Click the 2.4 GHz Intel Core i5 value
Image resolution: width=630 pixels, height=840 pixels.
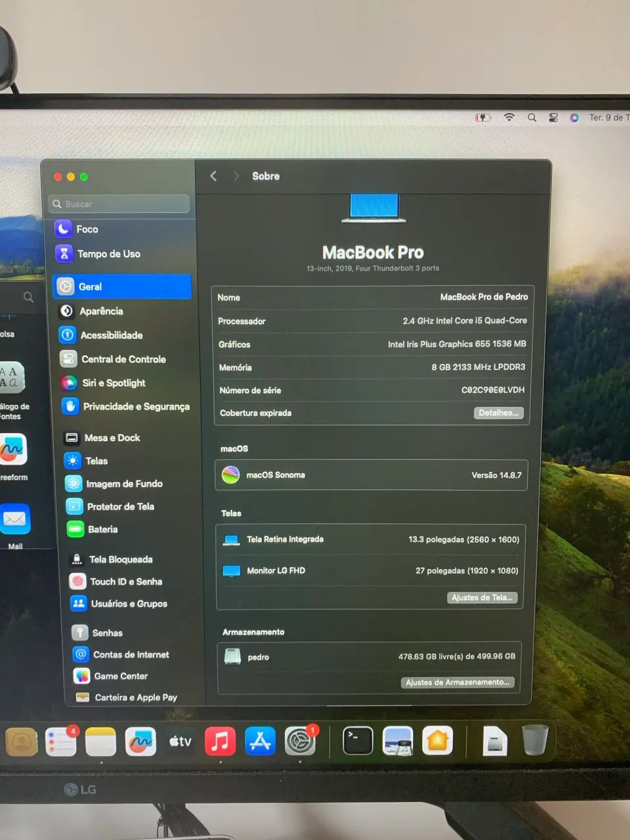465,321
